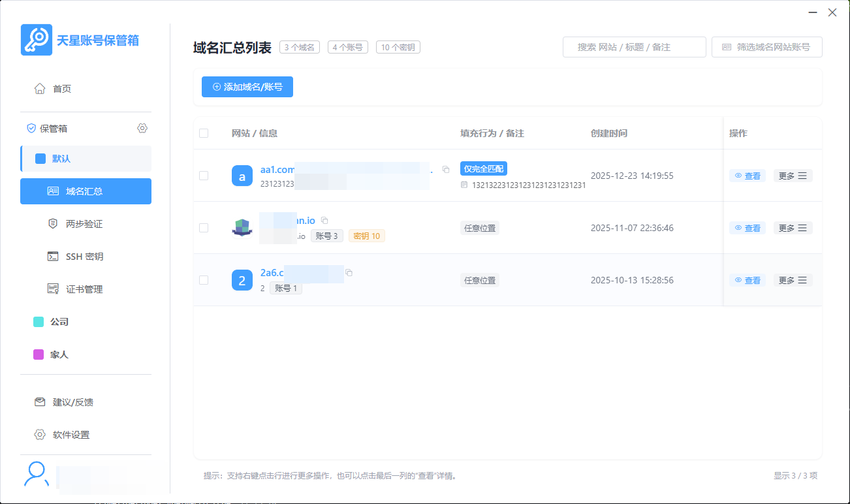Expand the 更多 menu on the .io row
This screenshot has width=850, height=504.
[793, 227]
